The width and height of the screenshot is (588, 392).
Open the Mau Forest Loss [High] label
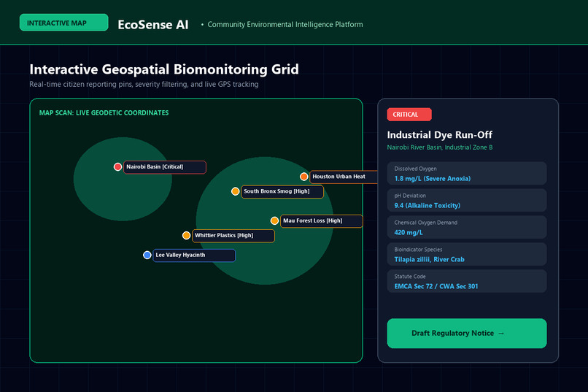(x=322, y=220)
